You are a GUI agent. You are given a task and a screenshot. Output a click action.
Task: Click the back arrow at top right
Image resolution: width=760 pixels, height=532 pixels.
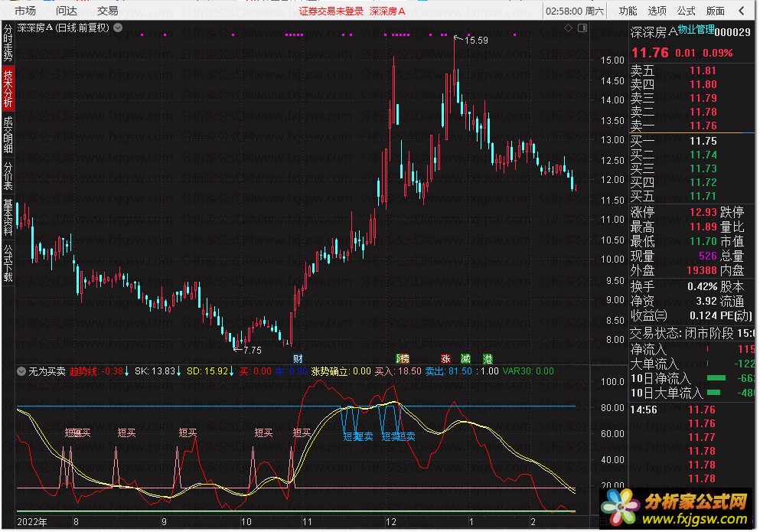pyautogui.click(x=742, y=11)
